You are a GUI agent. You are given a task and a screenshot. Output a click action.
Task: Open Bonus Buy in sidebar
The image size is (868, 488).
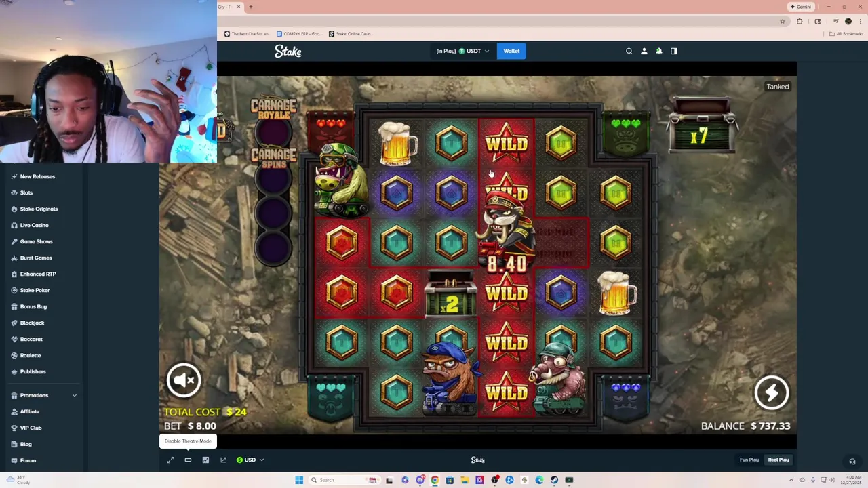pyautogui.click(x=33, y=306)
